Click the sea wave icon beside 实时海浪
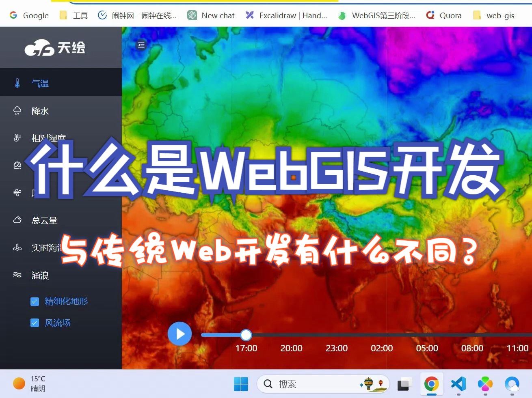This screenshot has height=398, width=532. pyautogui.click(x=17, y=247)
